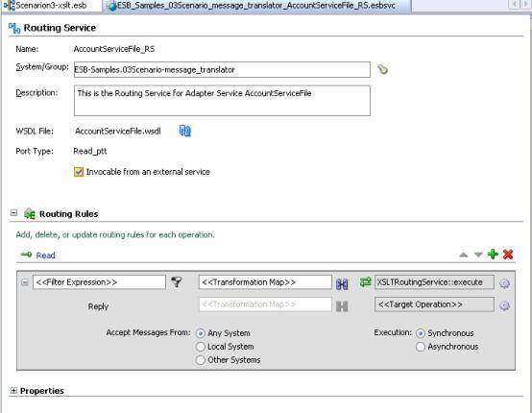This screenshot has height=413, width=532.
Task: Select Asynchronous execution option
Action: 421,347
